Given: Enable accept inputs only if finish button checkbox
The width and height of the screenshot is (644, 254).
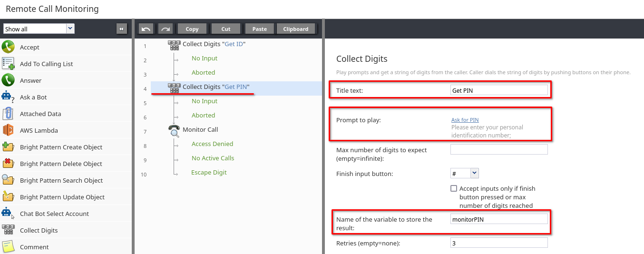Looking at the screenshot, I should [x=454, y=188].
